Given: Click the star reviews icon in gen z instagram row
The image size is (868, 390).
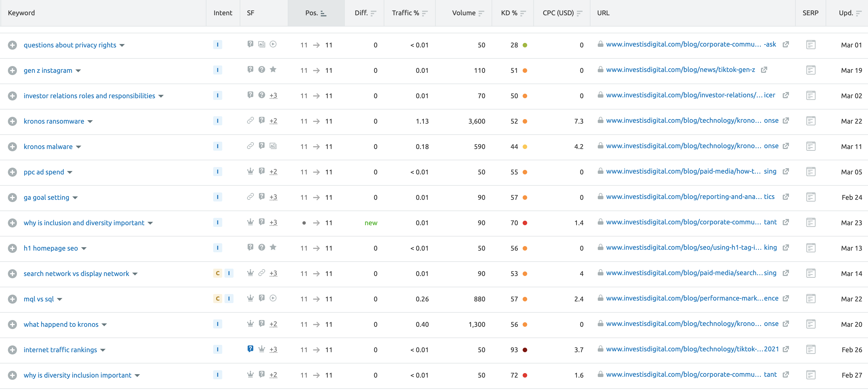Looking at the screenshot, I should click(x=273, y=70).
